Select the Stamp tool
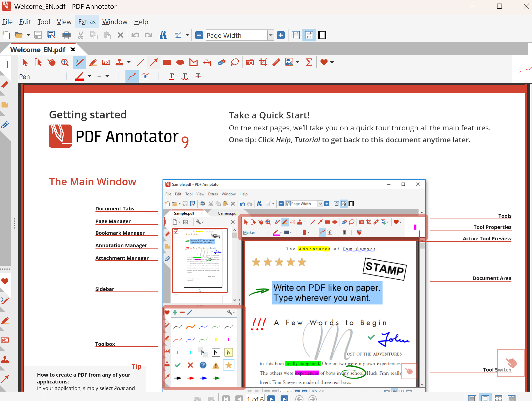 [x=119, y=62]
